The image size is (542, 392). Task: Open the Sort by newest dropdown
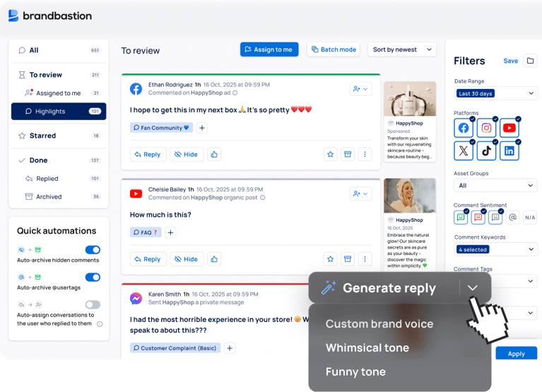[402, 49]
